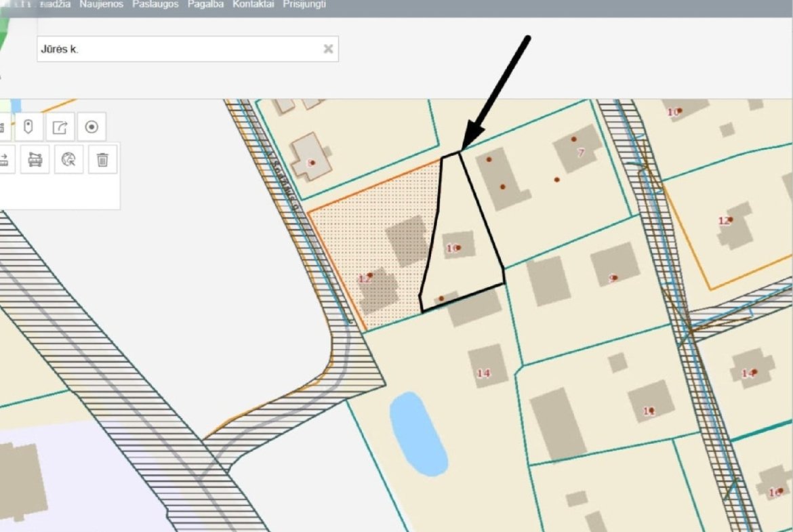Go to the Pagalba page
The height and width of the screenshot is (532, 793).
click(x=205, y=5)
